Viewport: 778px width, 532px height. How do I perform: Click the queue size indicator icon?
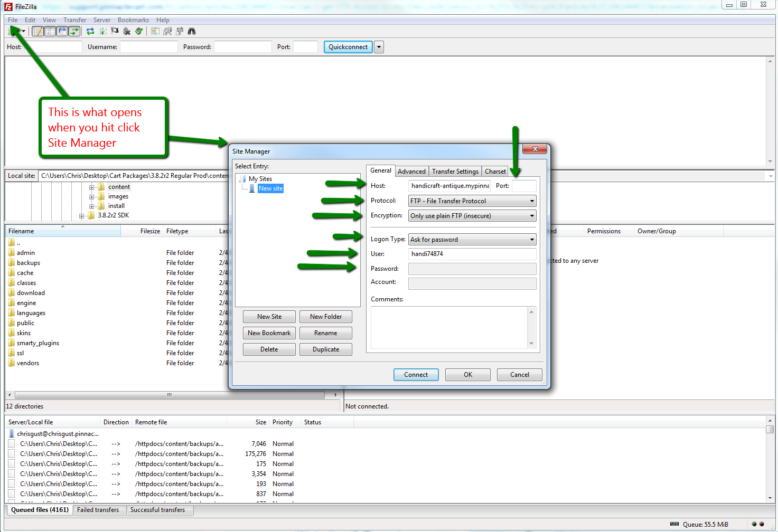click(x=674, y=524)
